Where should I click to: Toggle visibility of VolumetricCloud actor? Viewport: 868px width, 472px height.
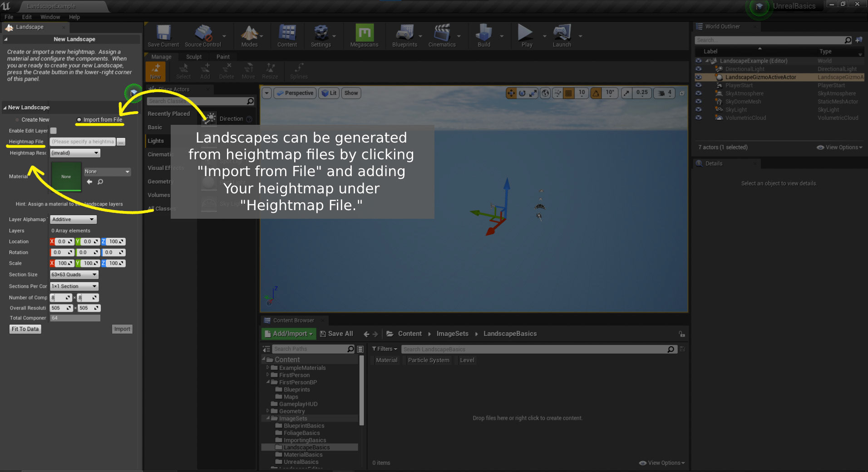pos(698,118)
